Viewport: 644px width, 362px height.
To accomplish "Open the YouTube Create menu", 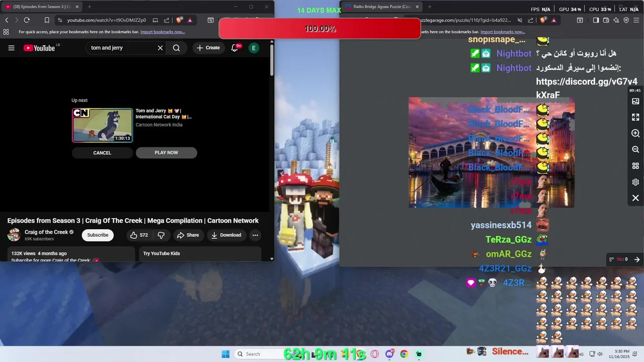I will (x=208, y=48).
